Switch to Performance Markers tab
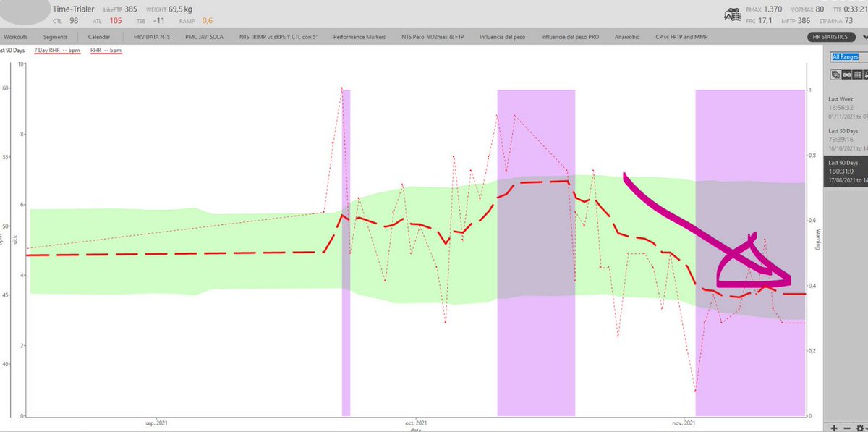Viewport: 868px width, 432px height. 359,36
